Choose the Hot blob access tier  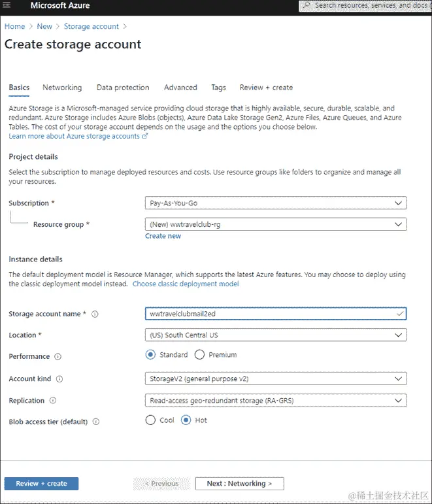(x=186, y=420)
